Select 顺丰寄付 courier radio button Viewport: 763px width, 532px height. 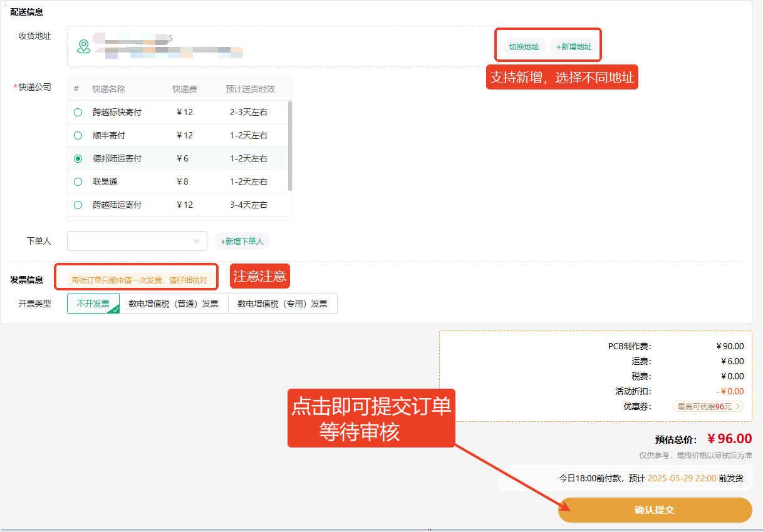[x=78, y=136]
